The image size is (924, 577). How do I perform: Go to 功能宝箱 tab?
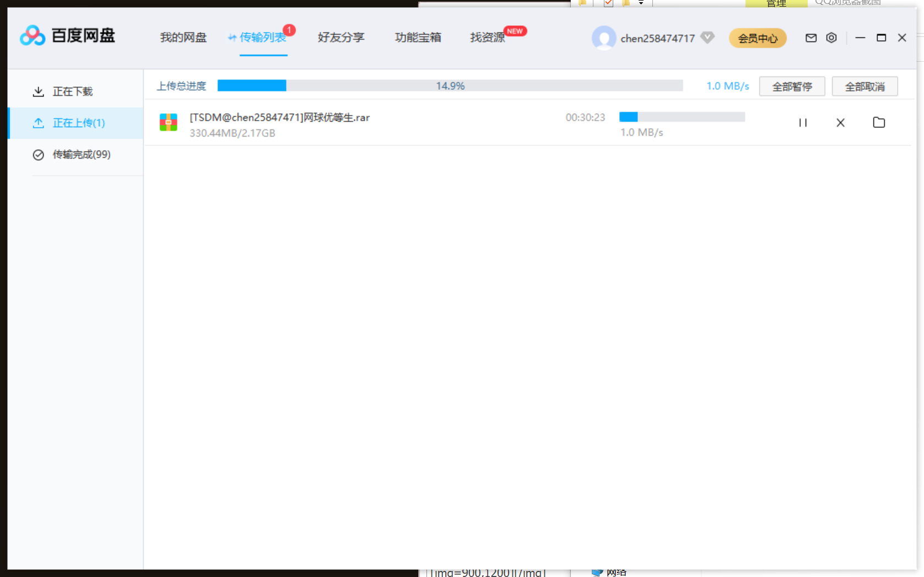click(x=418, y=37)
